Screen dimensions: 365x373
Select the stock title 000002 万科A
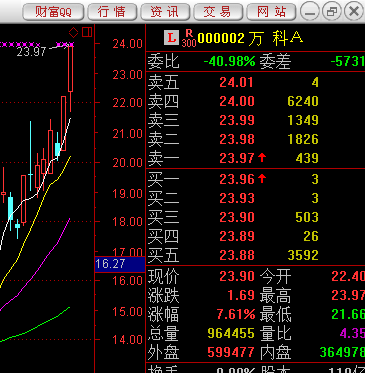[250, 38]
